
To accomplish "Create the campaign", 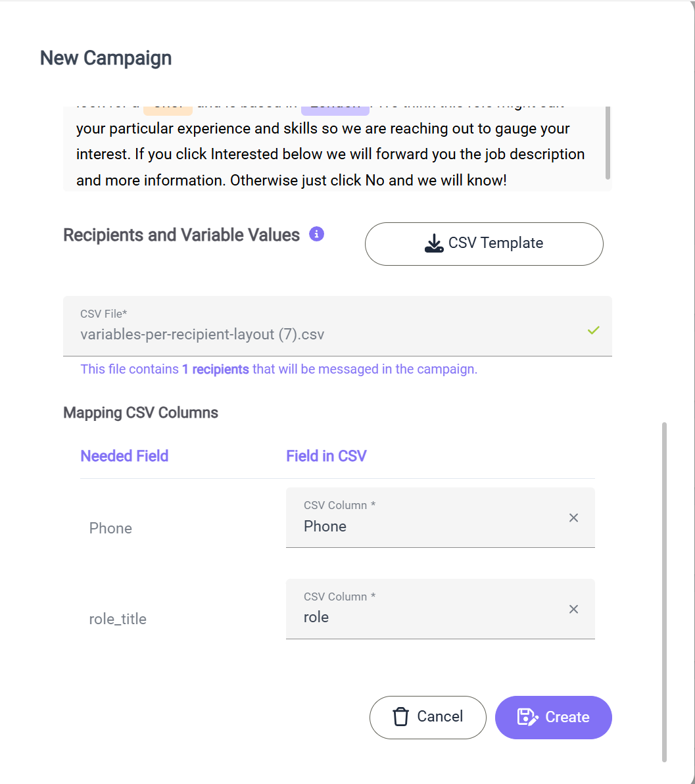I will pyautogui.click(x=554, y=718).
